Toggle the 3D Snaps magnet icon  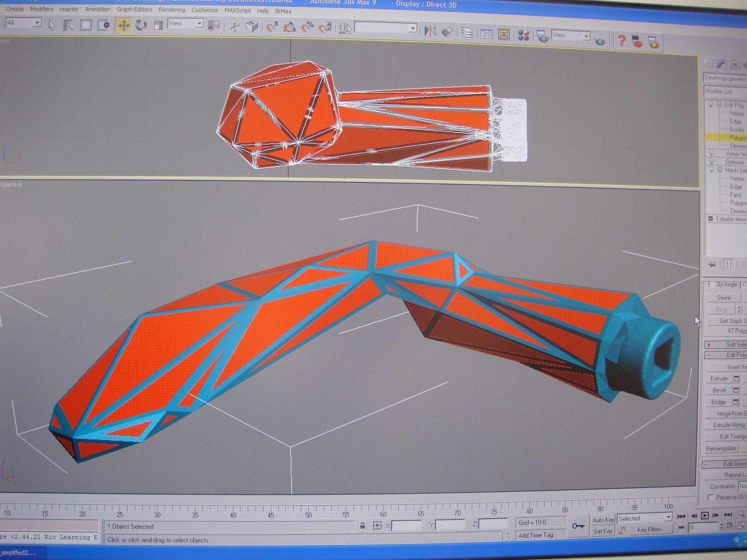[x=272, y=27]
